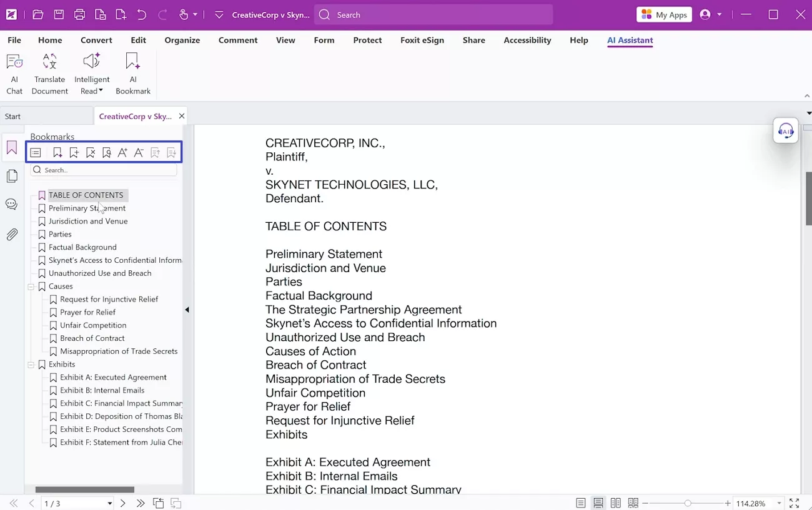Click the Delete Bookmark icon
The image size is (812, 510).
coord(91,152)
